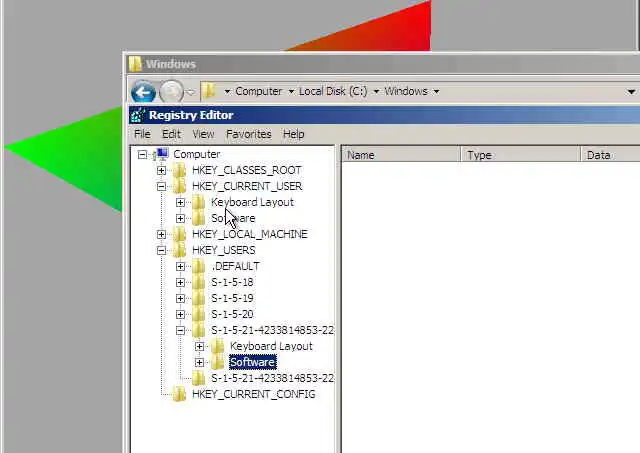This screenshot has height=453, width=640.
Task: Expand HKEY_CLASSES_ROOT
Action: tap(161, 170)
